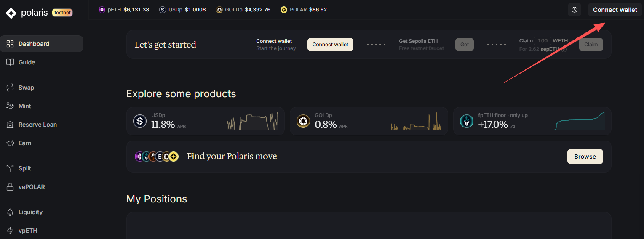Click the Swap arrows icon in the sidebar
This screenshot has width=644, height=239.
click(10, 88)
